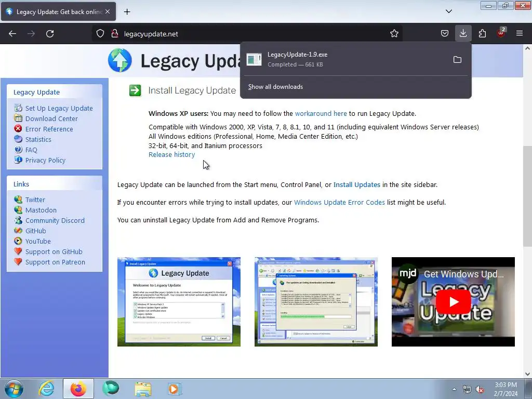Close the Legacy Update tab

108,11
